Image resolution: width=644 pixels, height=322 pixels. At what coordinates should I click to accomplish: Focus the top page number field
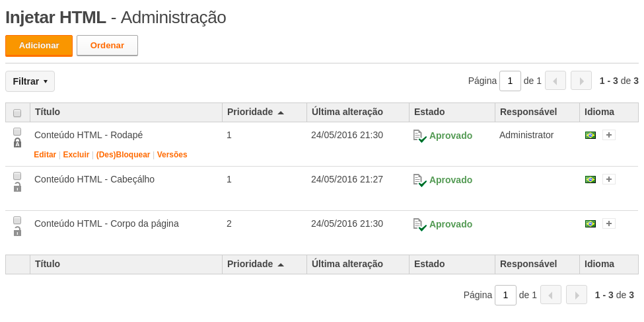pyautogui.click(x=510, y=81)
